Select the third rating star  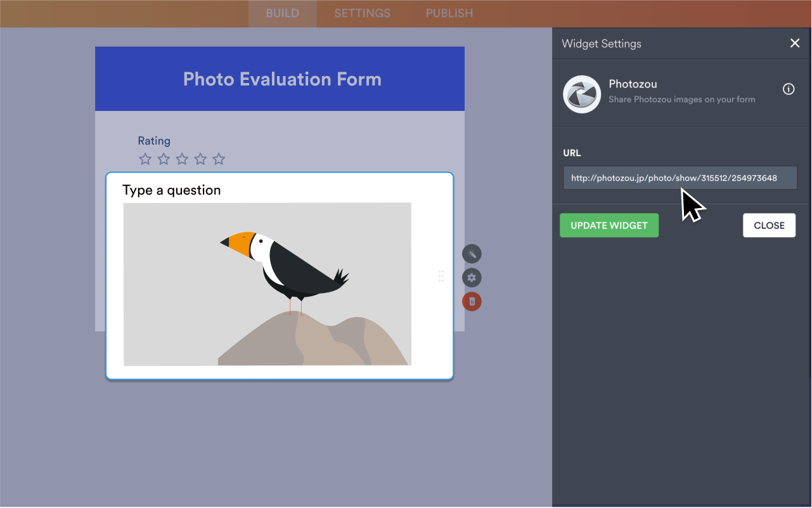tap(182, 159)
